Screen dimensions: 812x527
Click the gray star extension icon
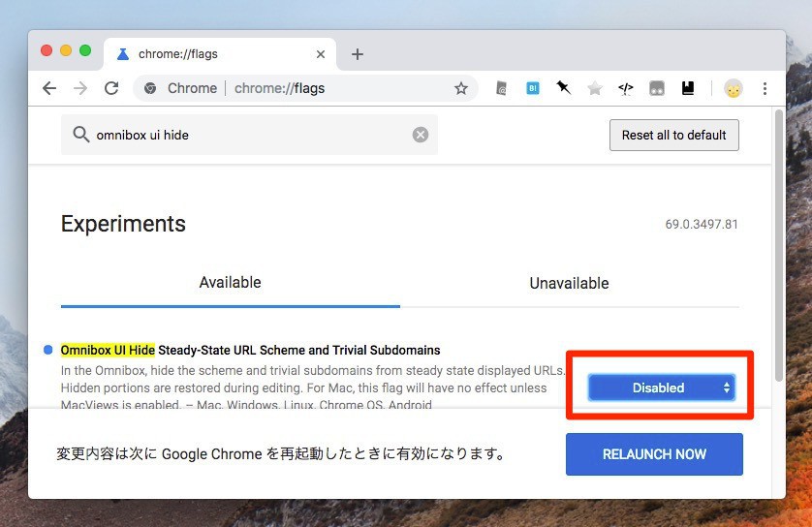595,88
